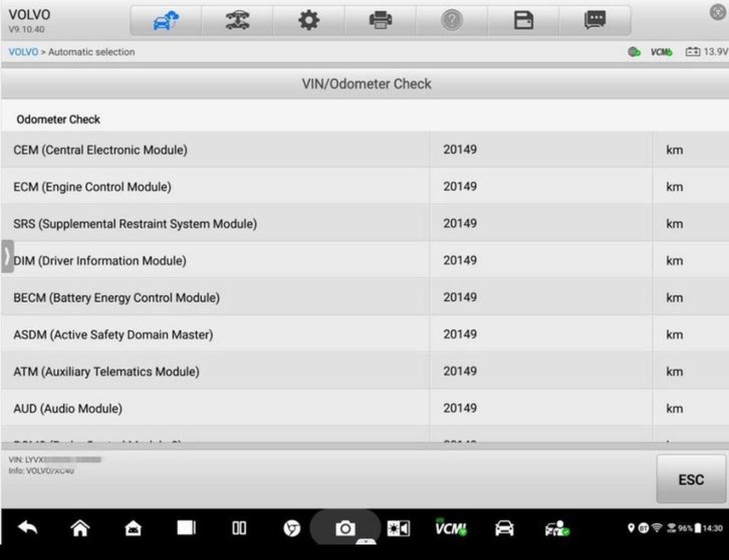Click the km unit in the AUD row

tap(674, 409)
